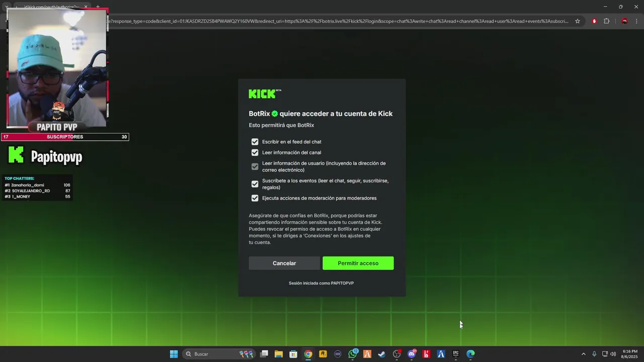644x362 pixels.
Task: Open the FiveM orange icon on taskbar
Action: (367, 354)
